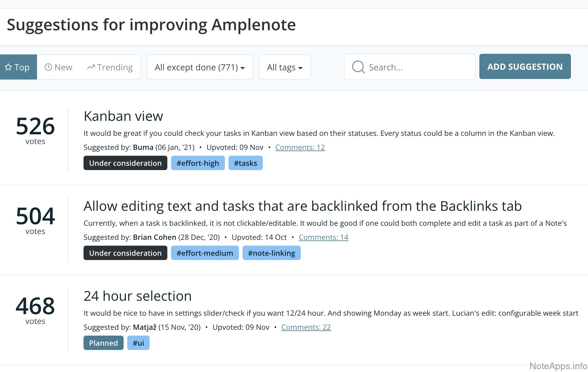Click the trending arrow icon
The width and height of the screenshot is (588, 372).
click(91, 67)
